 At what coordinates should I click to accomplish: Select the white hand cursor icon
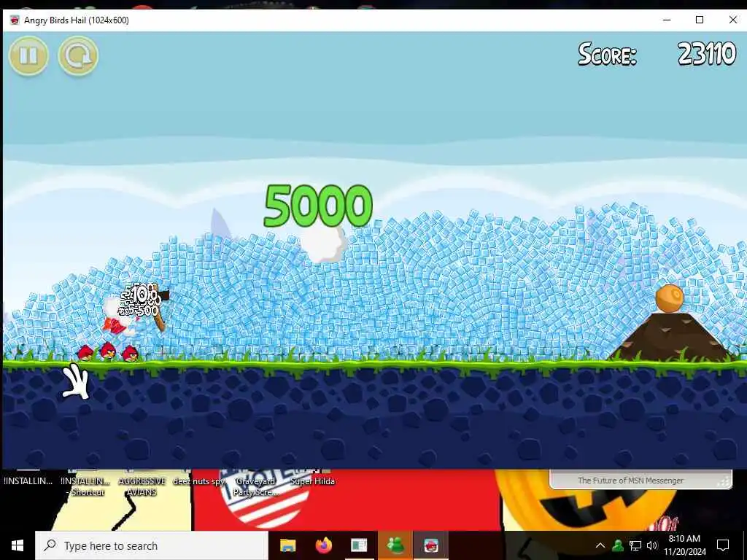[76, 381]
